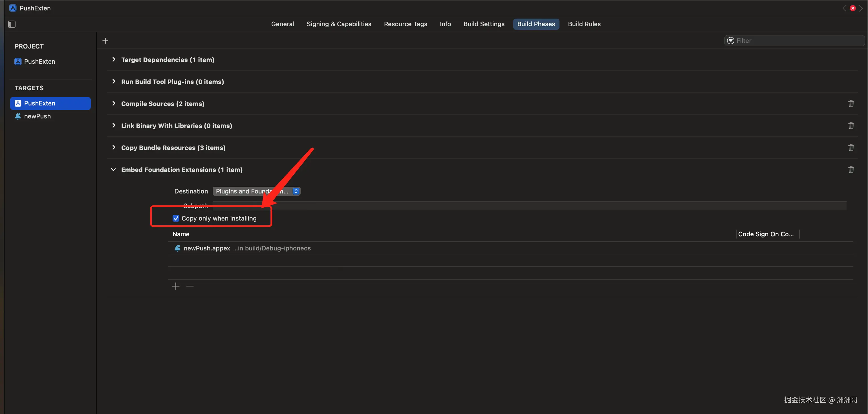Screen dimensions: 868x414
Task: Open Signing & Capabilities tab
Action: (339, 24)
